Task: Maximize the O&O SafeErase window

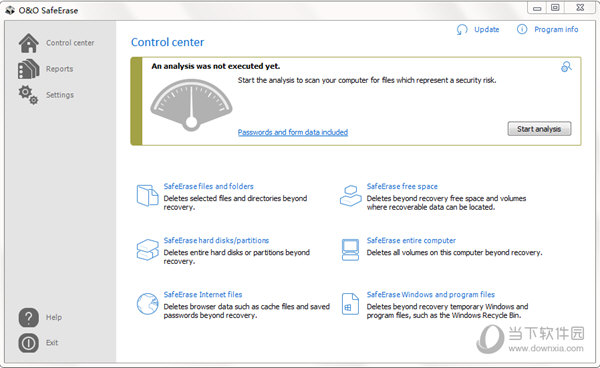Action: (x=555, y=8)
